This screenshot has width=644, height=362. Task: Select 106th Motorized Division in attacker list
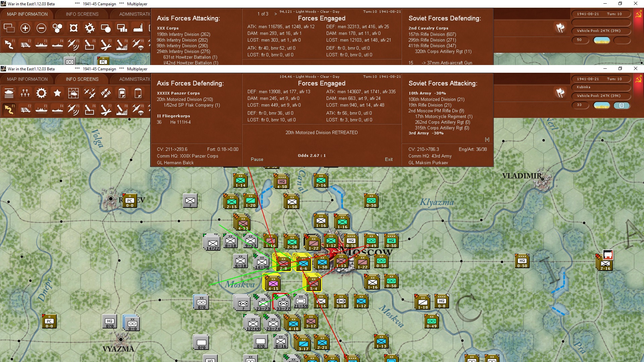tap(436, 99)
